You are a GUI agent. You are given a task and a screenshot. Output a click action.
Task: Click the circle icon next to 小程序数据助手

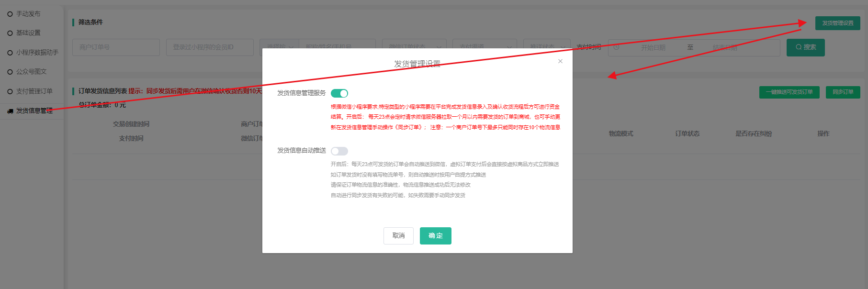[10, 53]
